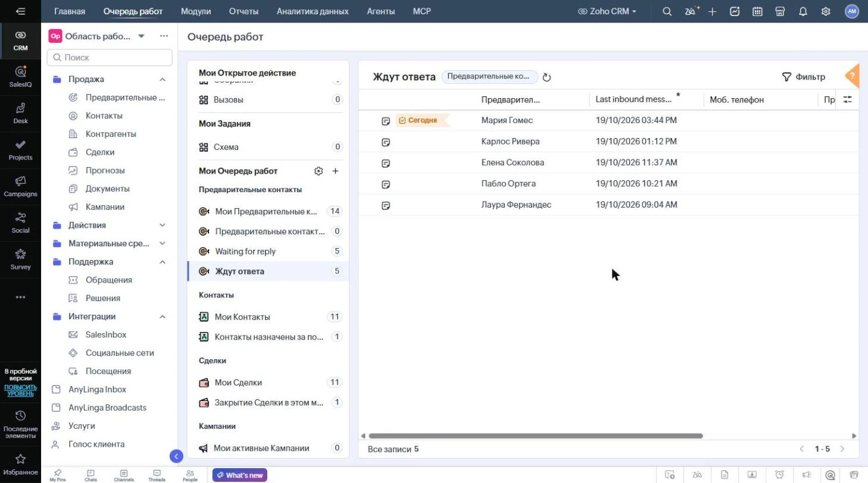868x483 pixels.
Task: Expand the Материальные сре... folder
Action: [x=162, y=243]
